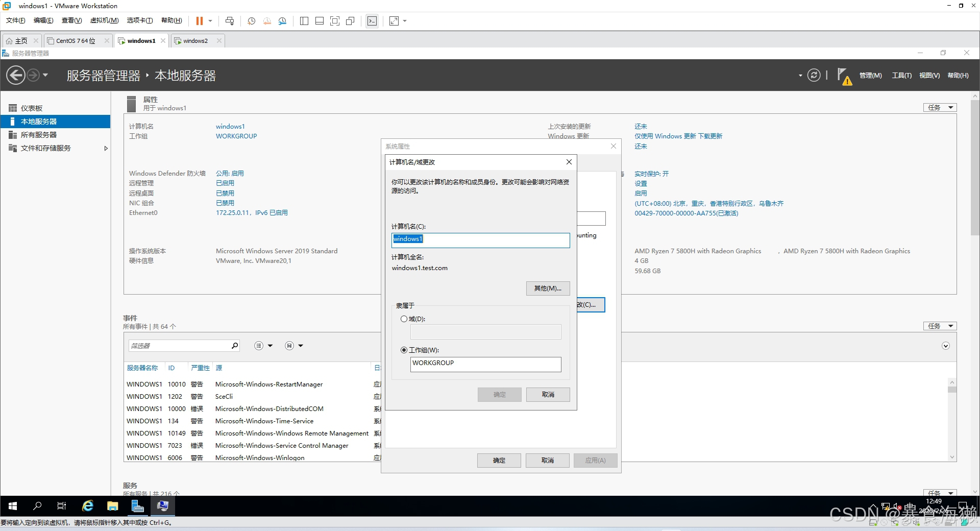Open the WORKGROUP workgroup link
Image resolution: width=980 pixels, height=531 pixels.
pyautogui.click(x=236, y=136)
